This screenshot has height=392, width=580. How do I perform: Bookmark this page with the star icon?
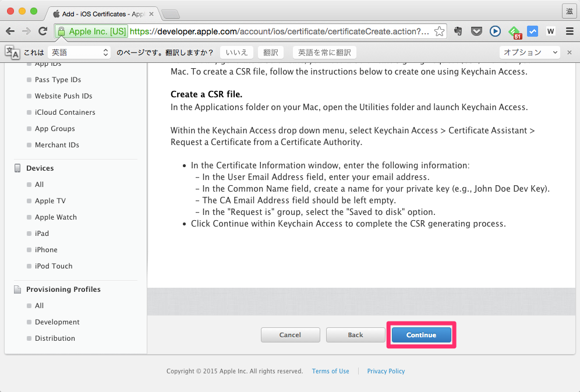point(439,31)
